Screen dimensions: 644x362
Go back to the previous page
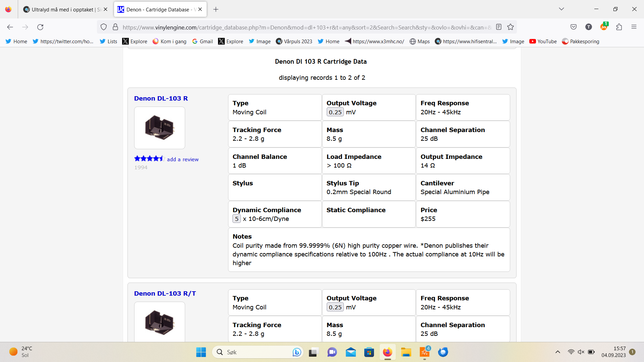10,27
